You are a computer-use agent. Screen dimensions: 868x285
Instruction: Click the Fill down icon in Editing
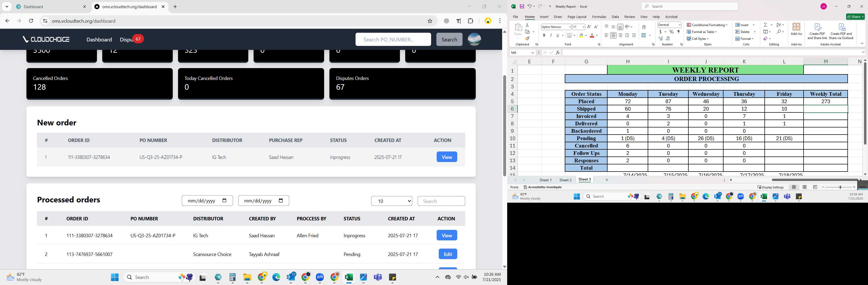pyautogui.click(x=766, y=32)
